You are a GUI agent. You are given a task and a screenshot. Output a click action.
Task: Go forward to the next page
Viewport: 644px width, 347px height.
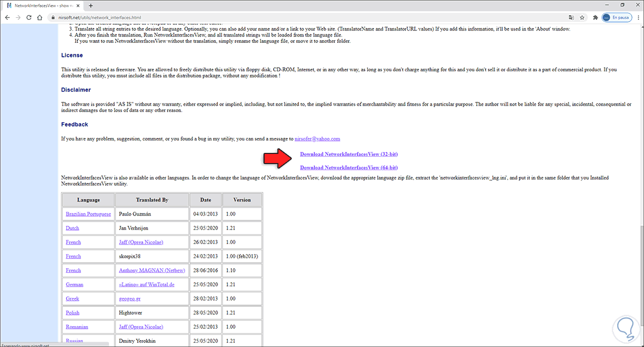(19, 17)
